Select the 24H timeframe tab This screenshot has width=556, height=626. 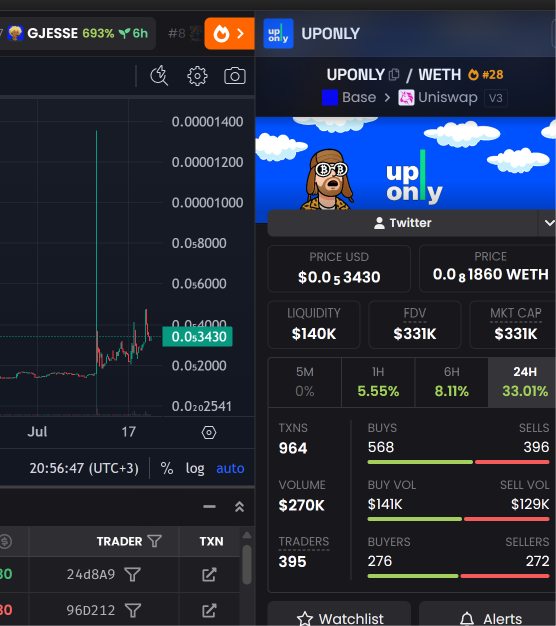(x=522, y=382)
